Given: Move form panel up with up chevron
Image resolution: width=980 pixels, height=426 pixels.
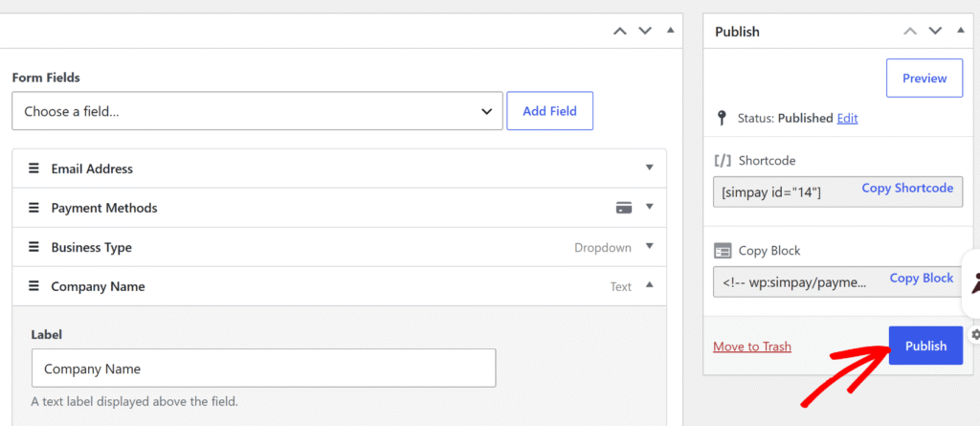Looking at the screenshot, I should click(x=619, y=31).
